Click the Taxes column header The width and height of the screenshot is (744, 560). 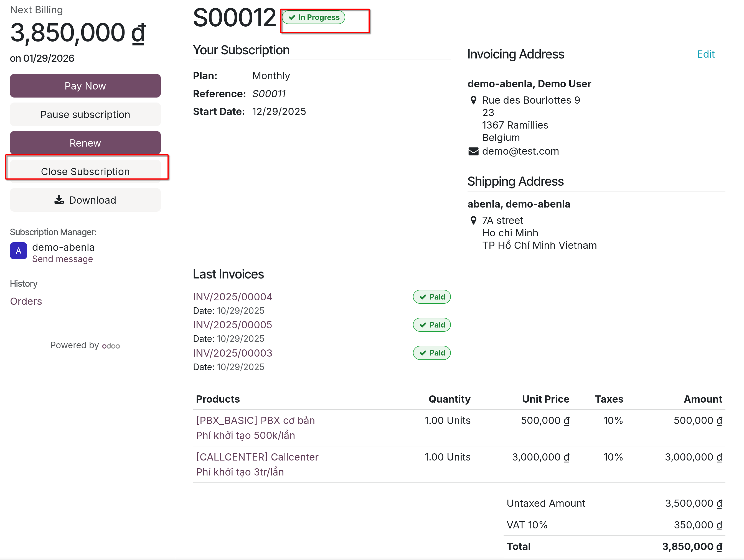click(x=609, y=399)
